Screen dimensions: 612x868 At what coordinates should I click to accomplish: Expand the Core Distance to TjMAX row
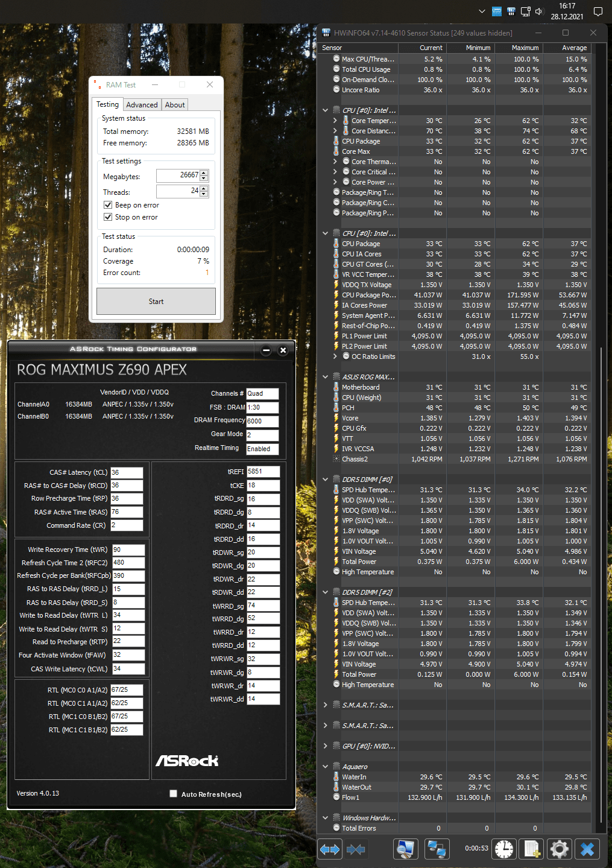(335, 131)
